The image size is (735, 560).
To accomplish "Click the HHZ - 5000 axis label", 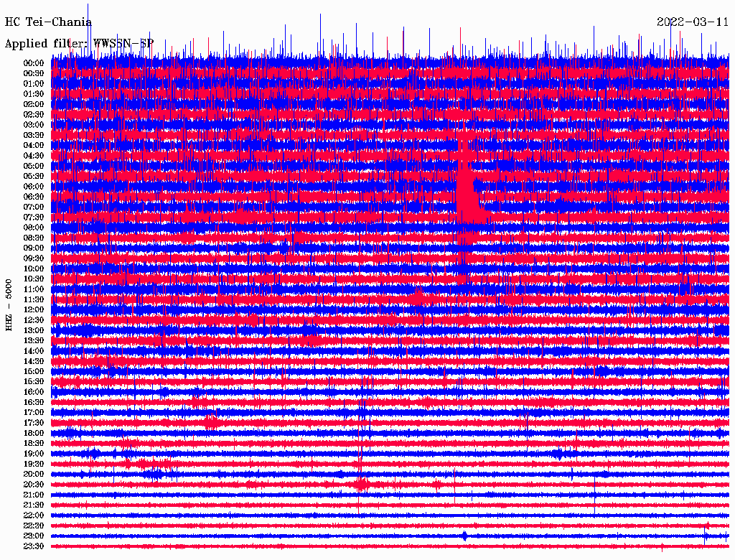I will click(x=9, y=305).
